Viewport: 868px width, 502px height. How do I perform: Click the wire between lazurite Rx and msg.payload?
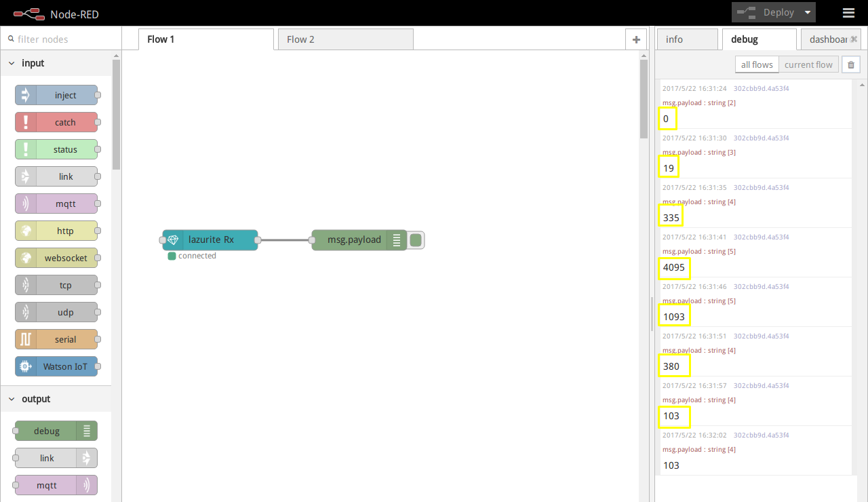[285, 239]
